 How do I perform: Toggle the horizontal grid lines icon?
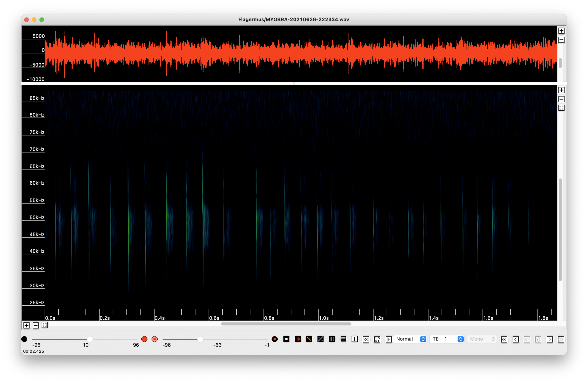tap(343, 339)
